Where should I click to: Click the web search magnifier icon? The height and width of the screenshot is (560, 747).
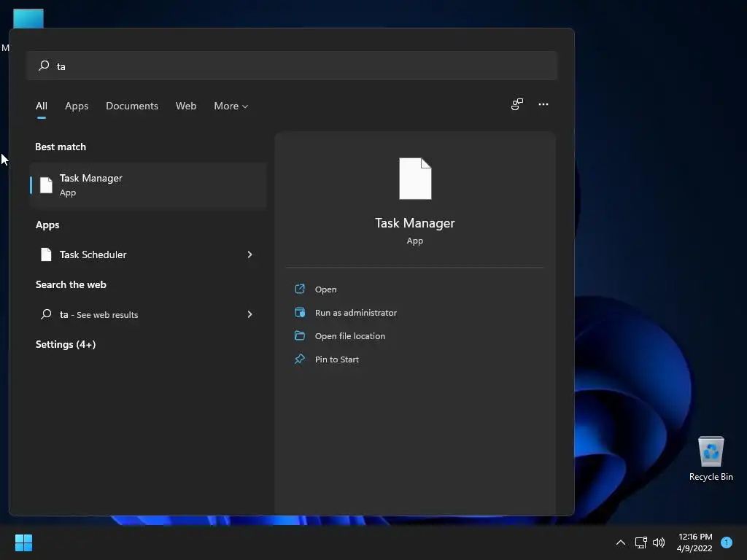tap(46, 314)
